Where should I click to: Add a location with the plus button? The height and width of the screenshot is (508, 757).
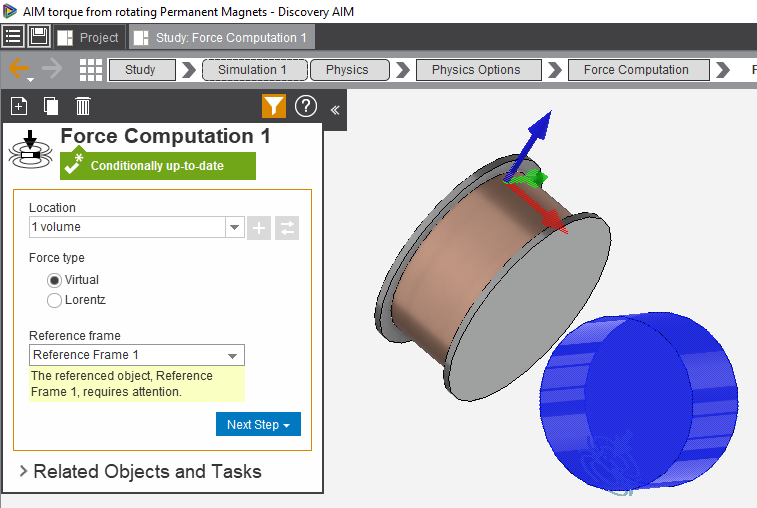(259, 228)
